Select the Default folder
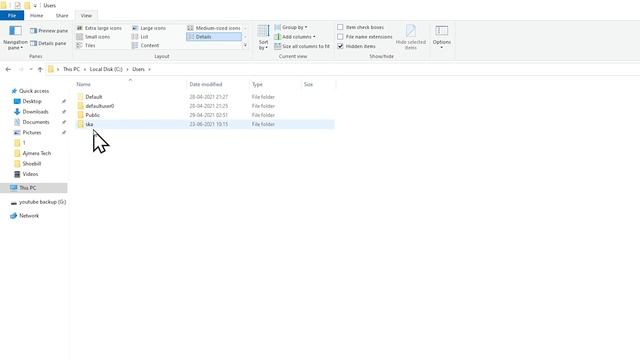 [93, 97]
